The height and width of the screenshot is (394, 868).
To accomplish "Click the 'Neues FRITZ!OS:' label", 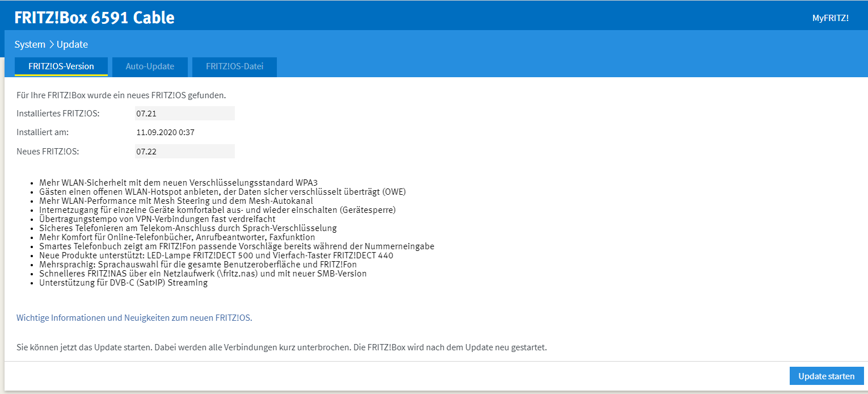I will [48, 152].
